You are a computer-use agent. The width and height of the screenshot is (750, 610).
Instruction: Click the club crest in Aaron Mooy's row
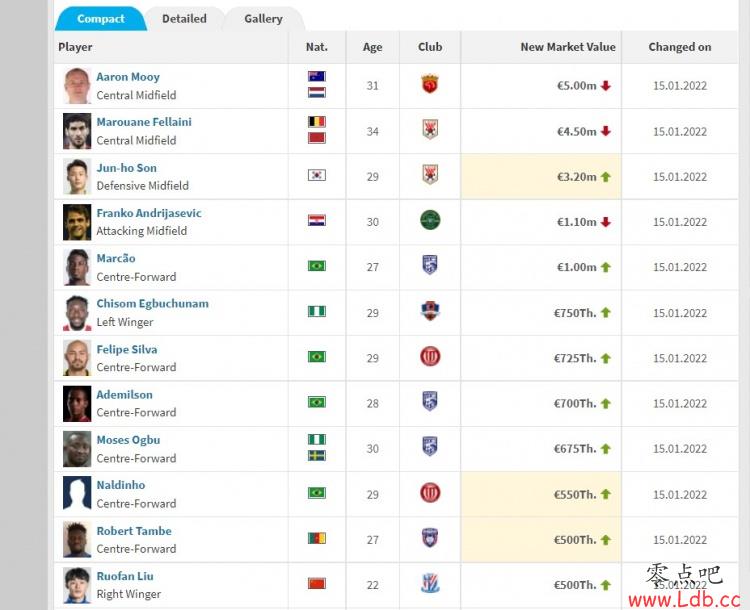430,84
